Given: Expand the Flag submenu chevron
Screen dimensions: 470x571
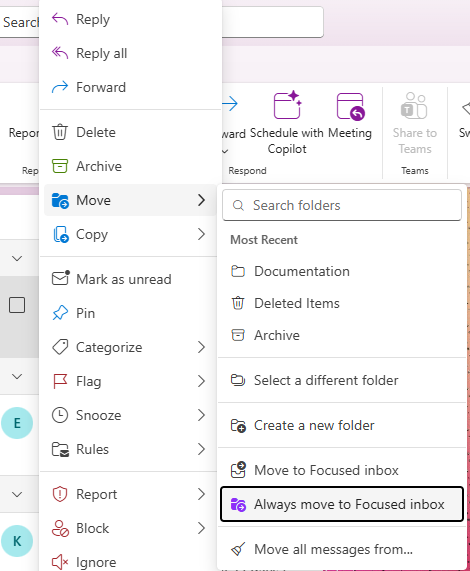Looking at the screenshot, I should pos(201,381).
